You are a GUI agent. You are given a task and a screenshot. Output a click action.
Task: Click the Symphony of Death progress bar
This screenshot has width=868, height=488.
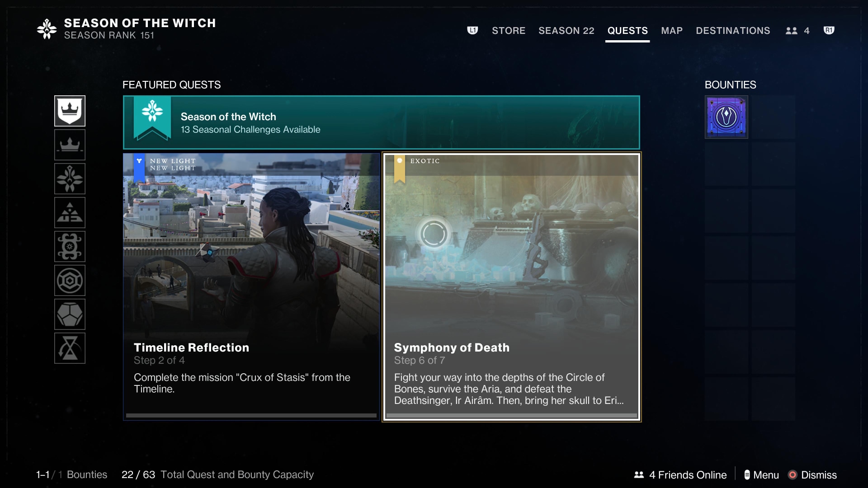click(x=512, y=415)
